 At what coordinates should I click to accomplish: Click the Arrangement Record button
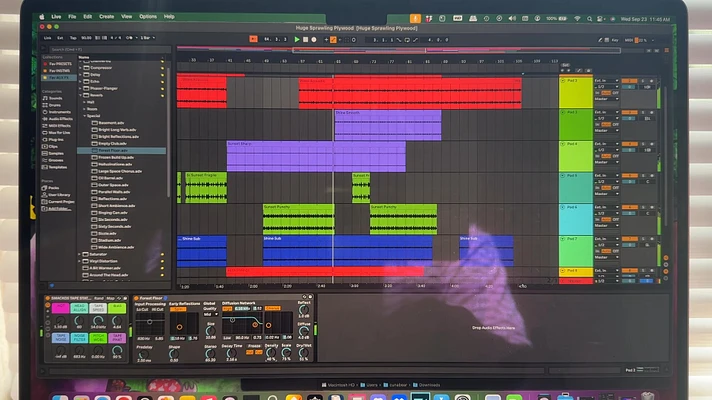coord(314,40)
